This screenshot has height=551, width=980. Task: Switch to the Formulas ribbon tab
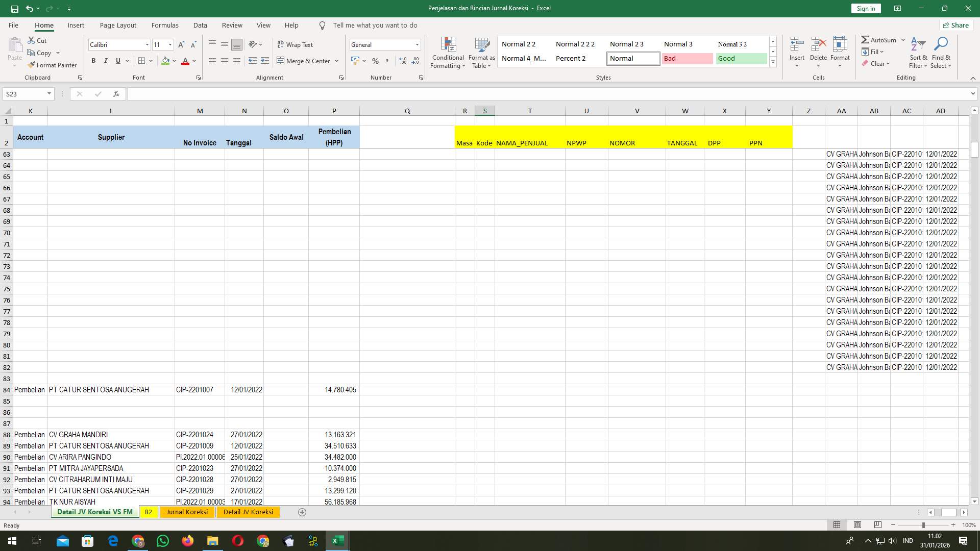[x=165, y=25]
